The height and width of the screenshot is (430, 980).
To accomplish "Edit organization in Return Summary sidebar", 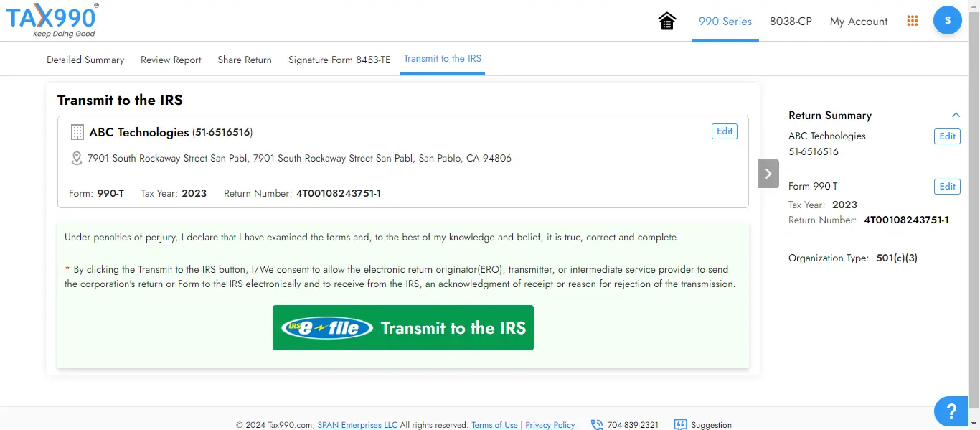I will pyautogui.click(x=947, y=136).
